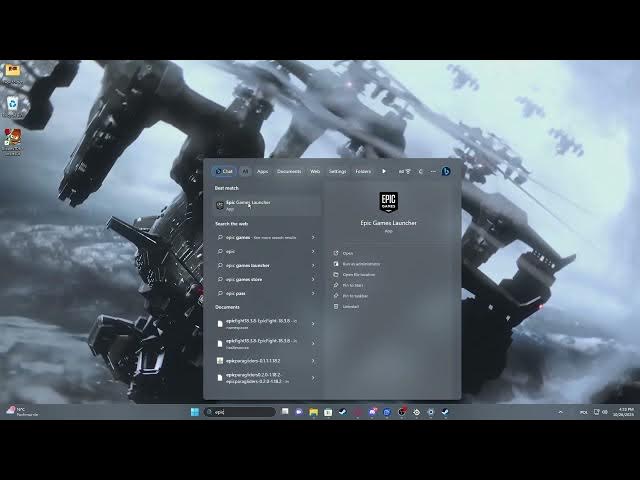The height and width of the screenshot is (480, 640).
Task: Open the epicparagliders-0.1.1 document result
Action: coord(261,361)
